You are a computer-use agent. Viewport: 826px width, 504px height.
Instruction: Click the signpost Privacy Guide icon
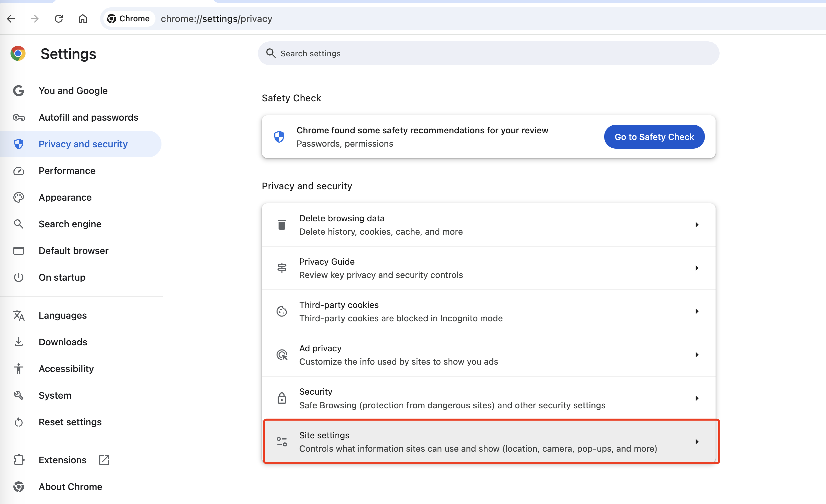point(282,268)
